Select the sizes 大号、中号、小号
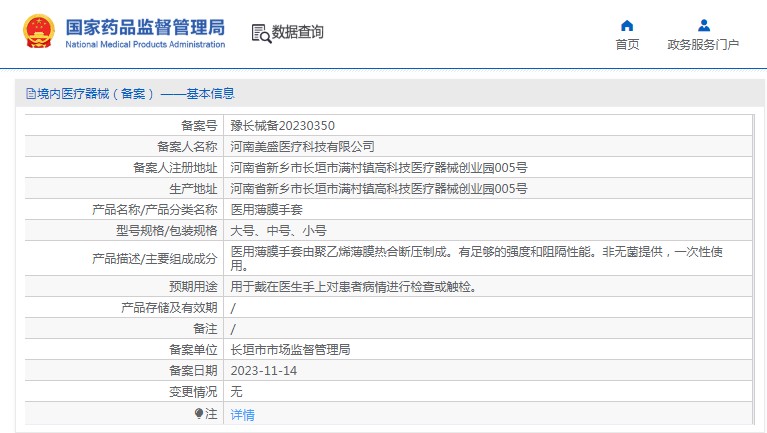 [x=278, y=231]
